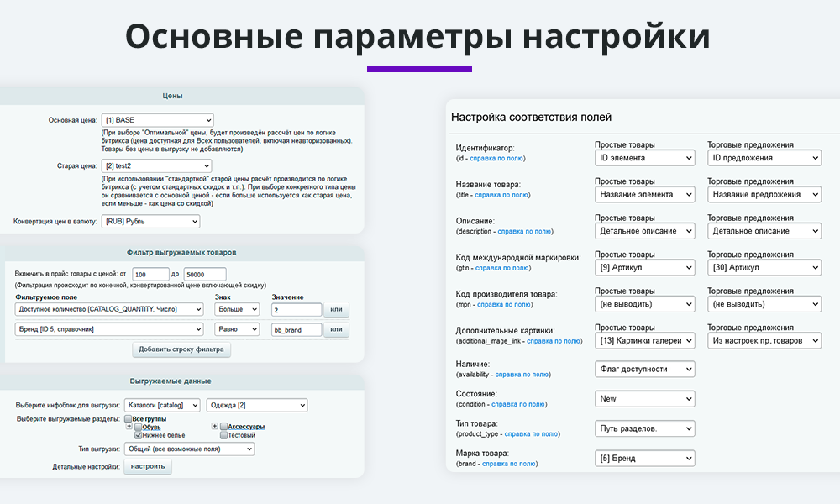Check the Все группы checkbox

tap(129, 418)
